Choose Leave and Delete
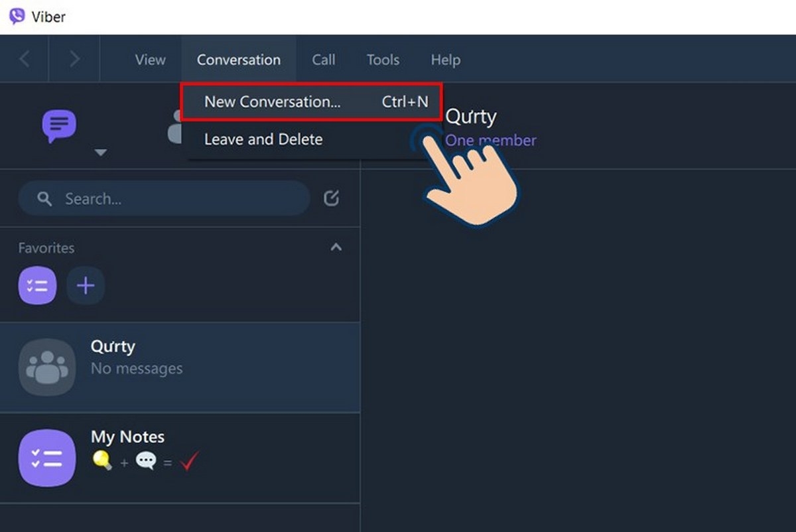This screenshot has height=532, width=796. 263,139
